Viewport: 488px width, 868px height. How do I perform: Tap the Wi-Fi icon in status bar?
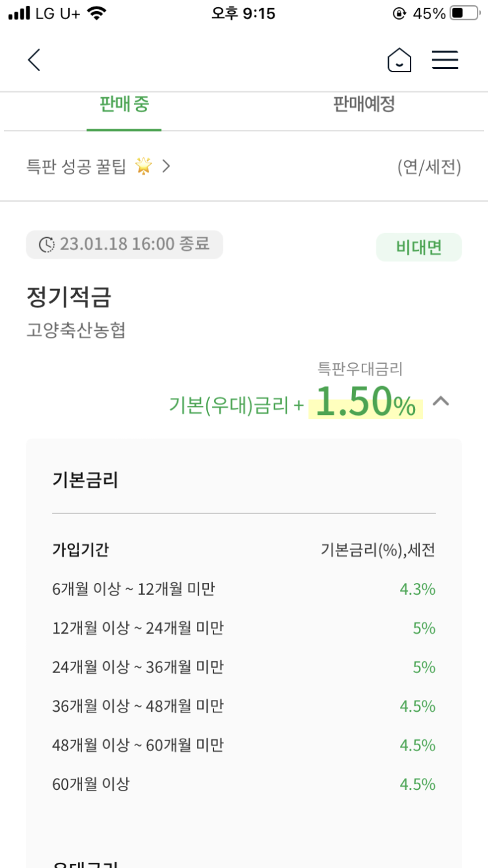click(x=97, y=13)
